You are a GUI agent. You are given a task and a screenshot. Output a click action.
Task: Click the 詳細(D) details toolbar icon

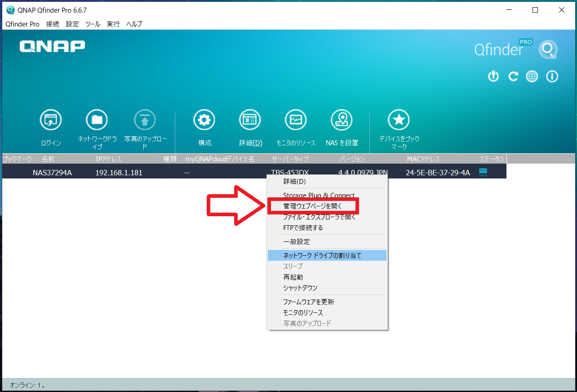pyautogui.click(x=250, y=120)
